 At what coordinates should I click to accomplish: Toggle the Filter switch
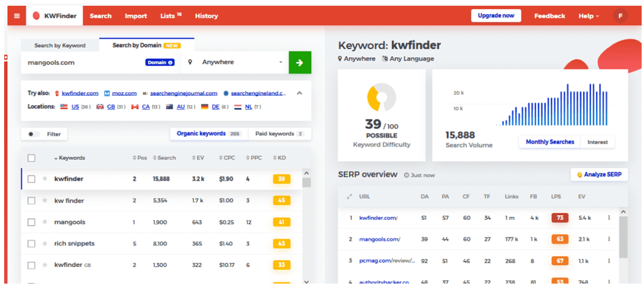34,134
